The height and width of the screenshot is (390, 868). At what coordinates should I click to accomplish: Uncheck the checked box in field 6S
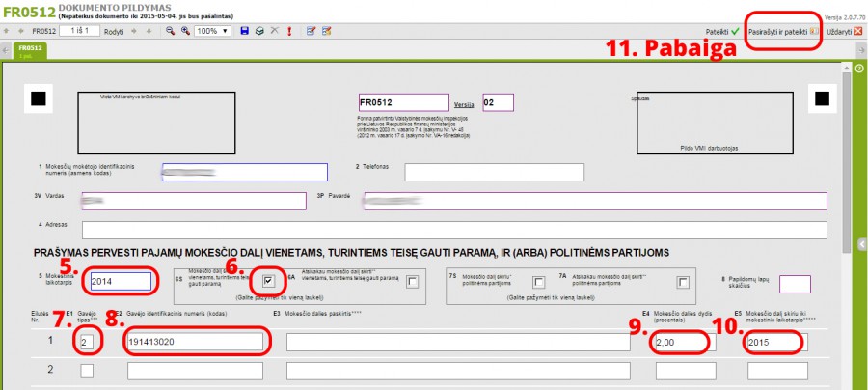pos(268,281)
